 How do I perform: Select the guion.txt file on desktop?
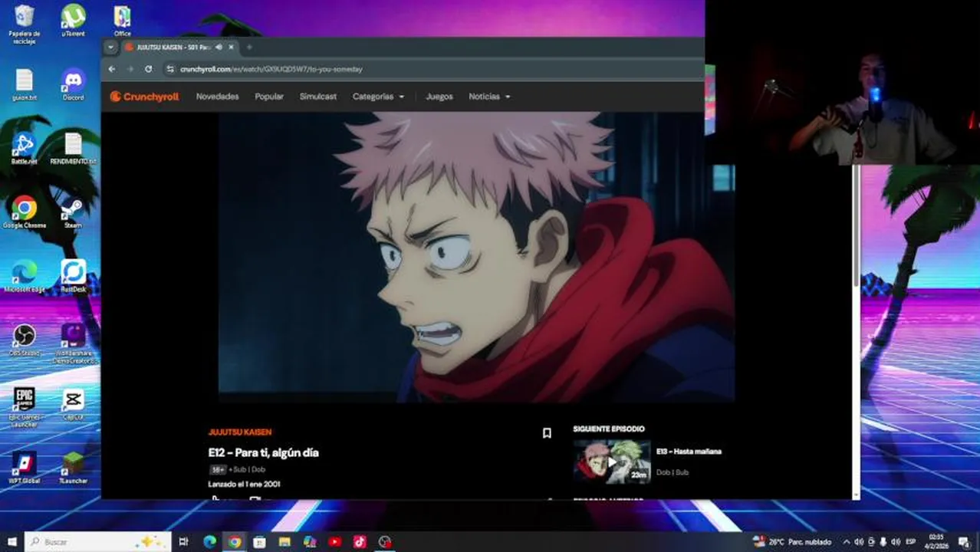tap(25, 85)
